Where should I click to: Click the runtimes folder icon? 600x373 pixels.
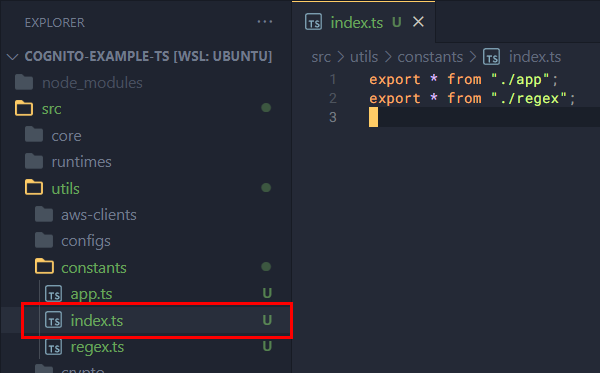[x=34, y=161]
